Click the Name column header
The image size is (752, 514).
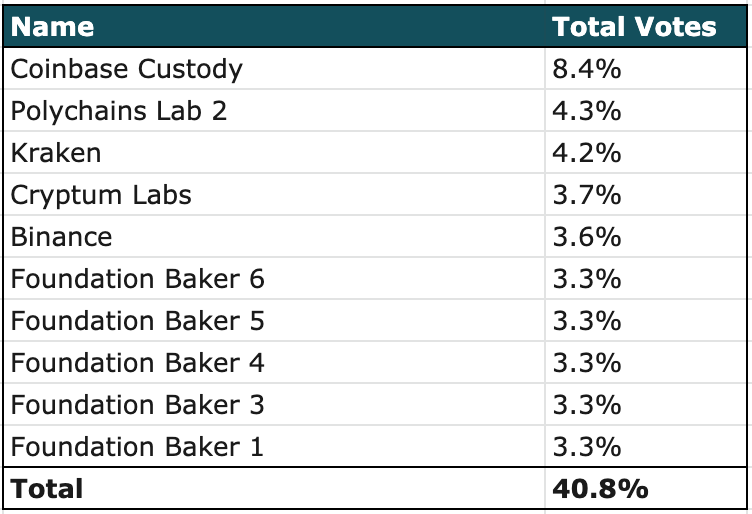pos(53,27)
